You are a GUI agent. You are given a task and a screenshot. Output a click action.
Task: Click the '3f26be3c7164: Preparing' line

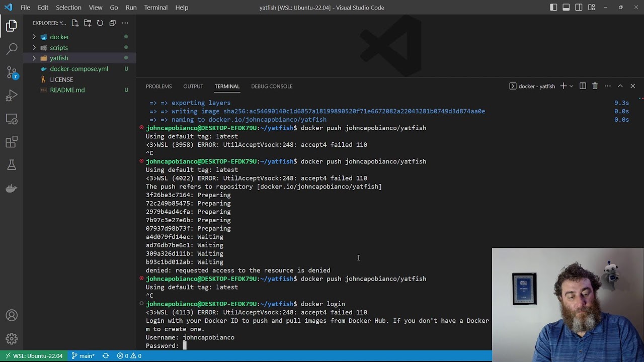tap(188, 195)
